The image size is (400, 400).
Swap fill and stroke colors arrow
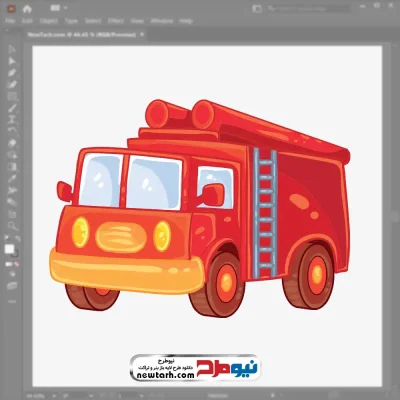[x=18, y=238]
